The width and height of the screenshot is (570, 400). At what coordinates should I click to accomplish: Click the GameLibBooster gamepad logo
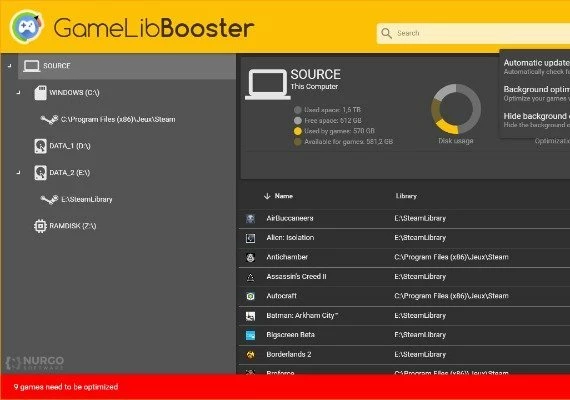tap(27, 27)
